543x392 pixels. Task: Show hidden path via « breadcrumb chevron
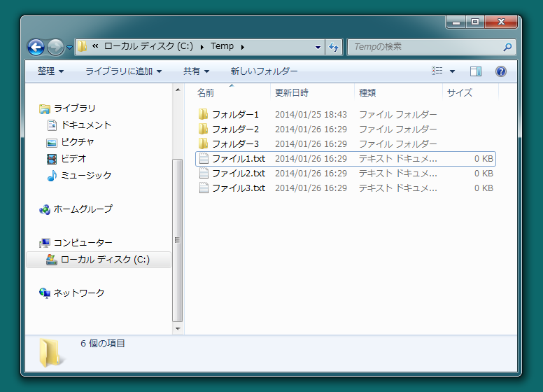point(95,46)
